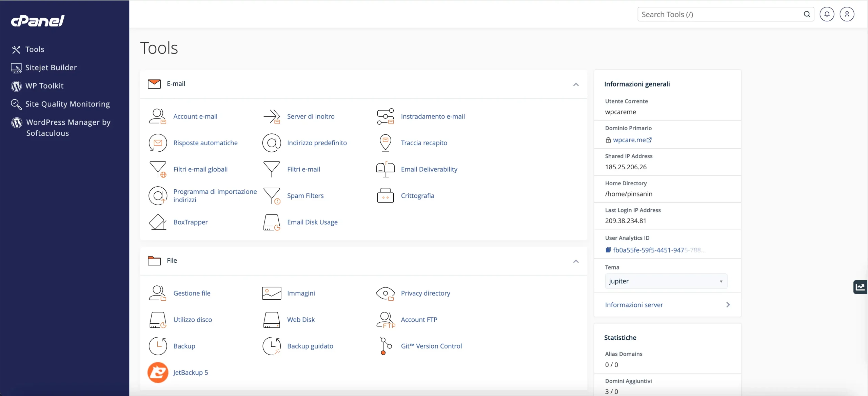
Task: Collapse the E-mail section
Action: click(576, 84)
